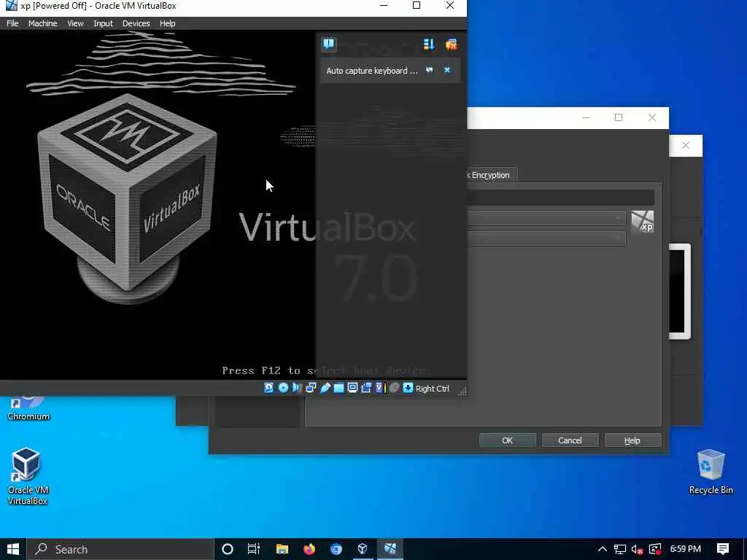
Task: Click the hard disk activity indicator
Action: pos(268,388)
